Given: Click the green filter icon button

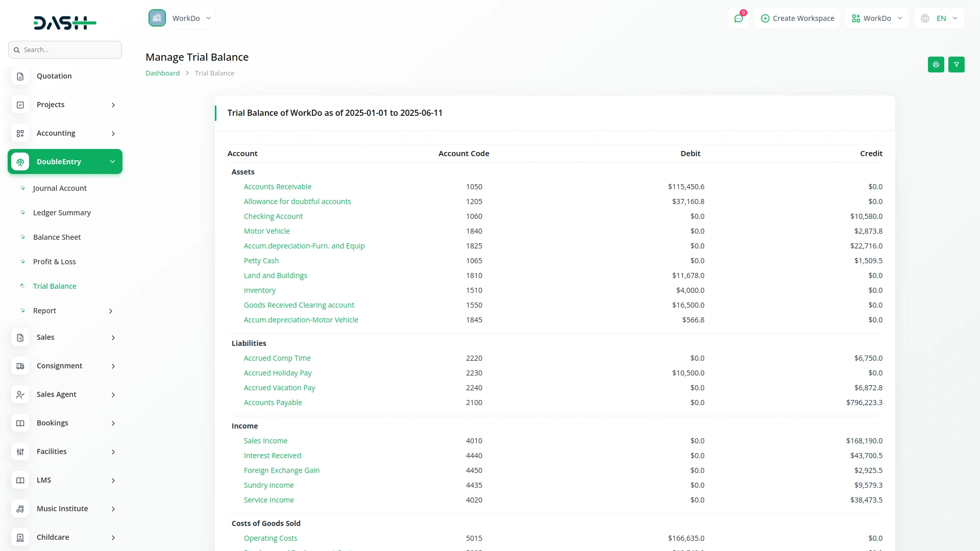Looking at the screenshot, I should click(x=956, y=65).
